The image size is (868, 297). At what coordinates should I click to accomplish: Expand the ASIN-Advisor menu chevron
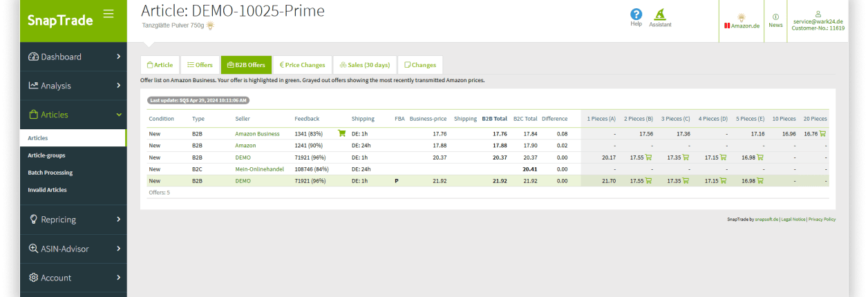[118, 249]
